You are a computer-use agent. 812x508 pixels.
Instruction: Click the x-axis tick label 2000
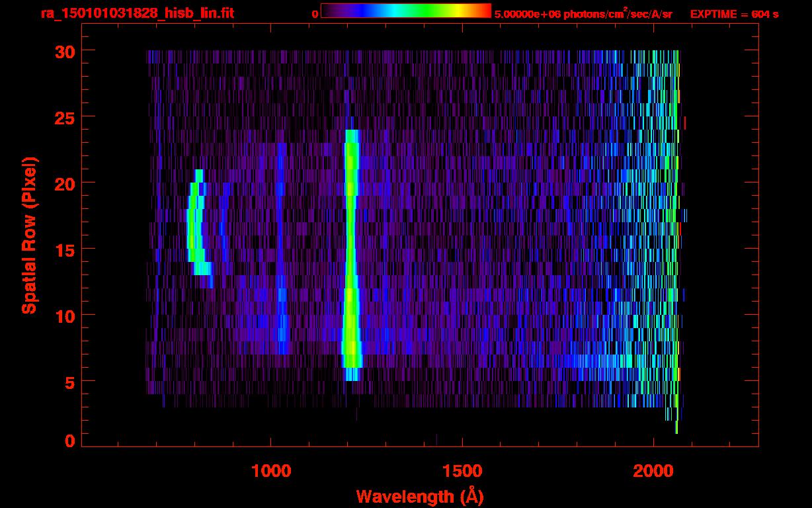(653, 471)
